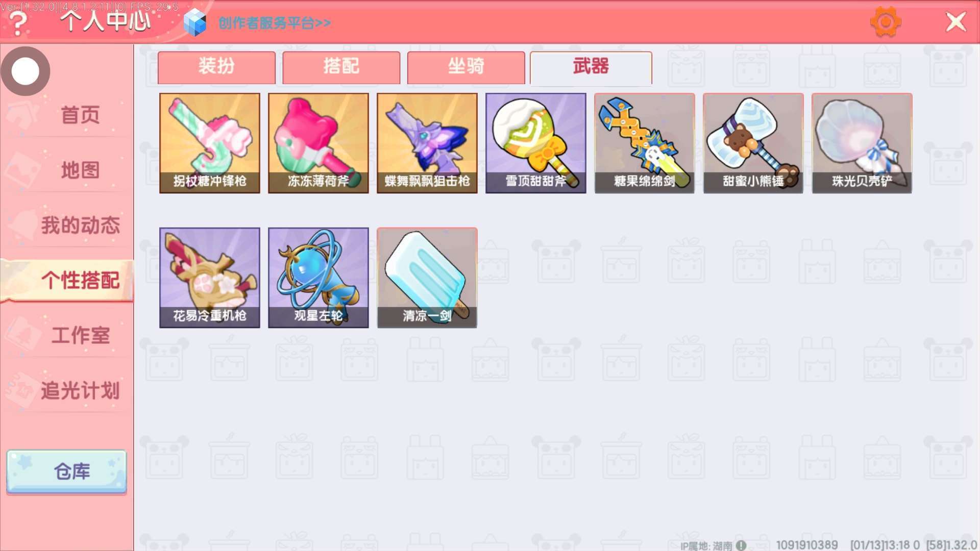
Task: Choose the 糖果绵绵剑 weapon
Action: 645,143
